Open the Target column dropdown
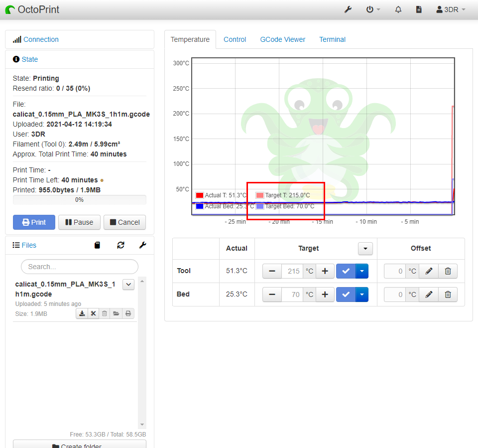The width and height of the screenshot is (478, 448). pos(365,249)
